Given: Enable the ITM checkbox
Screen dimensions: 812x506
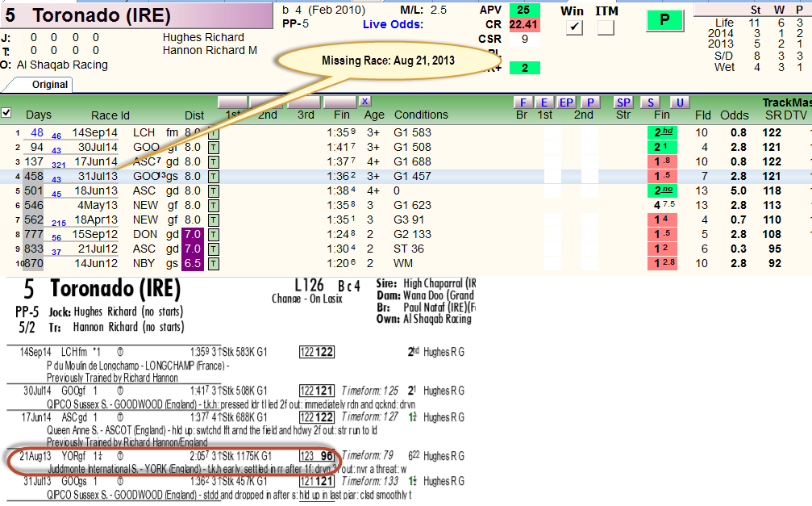Looking at the screenshot, I should tap(606, 27).
